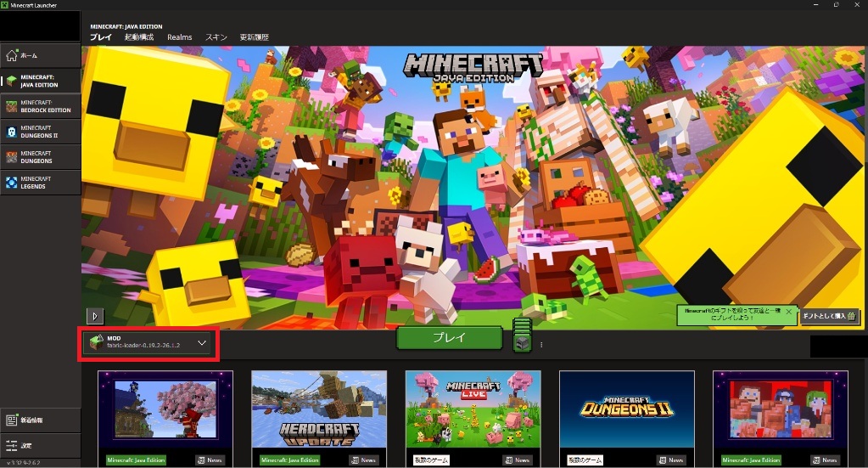The width and height of the screenshot is (868, 468).
Task: Open the three-dot menu next to the furnace
Action: (541, 345)
